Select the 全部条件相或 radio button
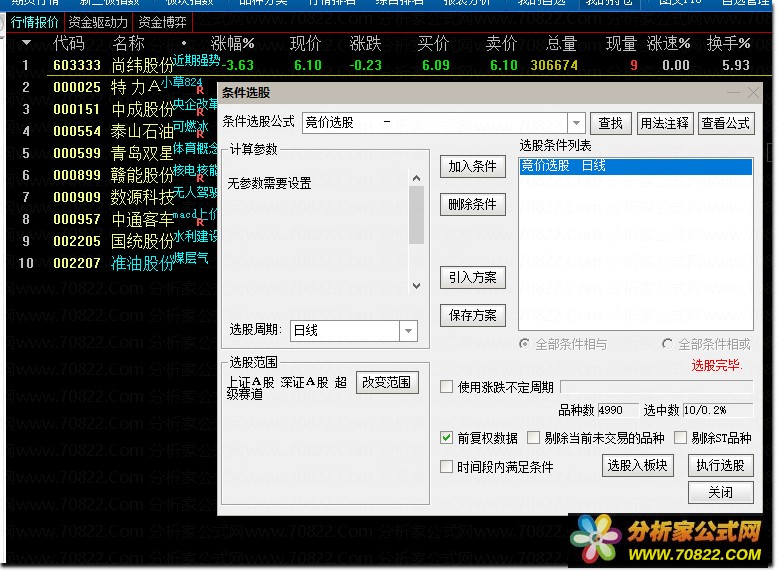Viewport: 778px width, 571px height. [x=667, y=344]
